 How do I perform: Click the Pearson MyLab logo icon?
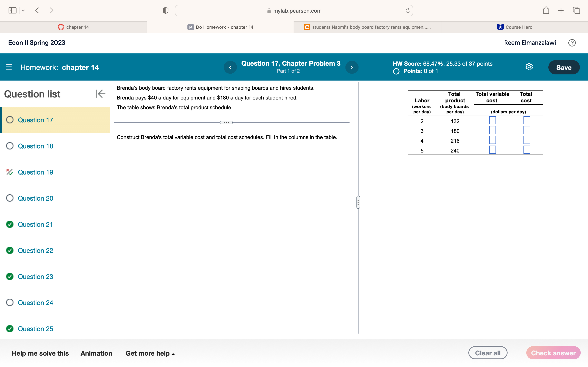(x=190, y=27)
